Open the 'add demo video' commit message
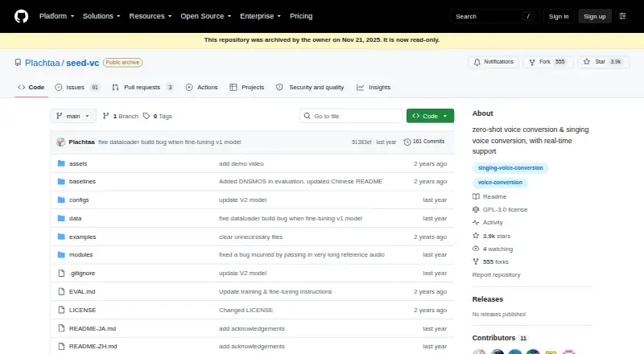644x354 pixels. [241, 163]
